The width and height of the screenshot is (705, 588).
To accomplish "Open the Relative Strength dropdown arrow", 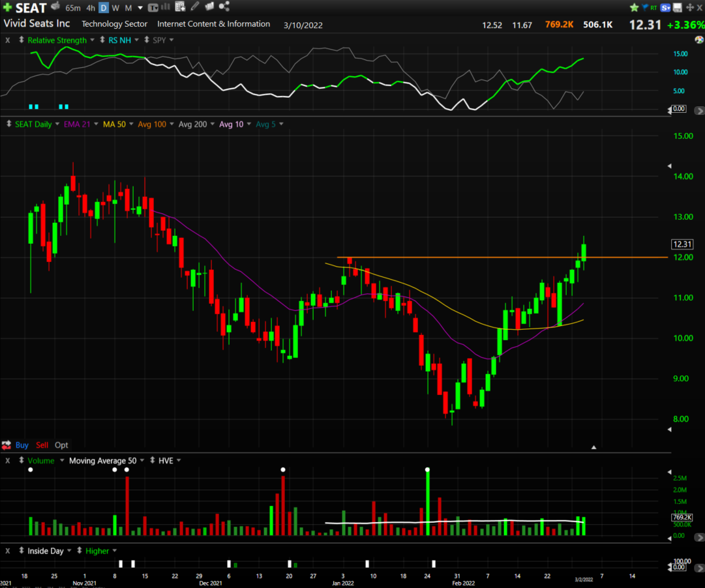I will 92,40.
